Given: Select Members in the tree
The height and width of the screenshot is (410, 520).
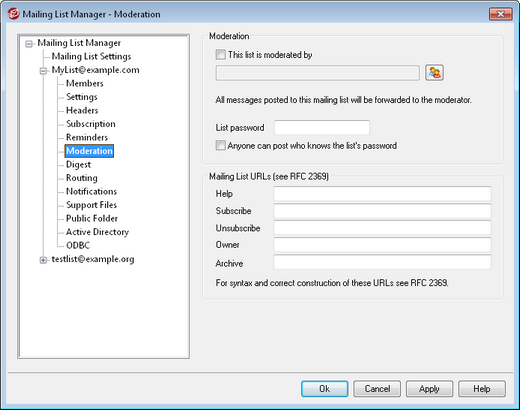Looking at the screenshot, I should click(x=85, y=83).
